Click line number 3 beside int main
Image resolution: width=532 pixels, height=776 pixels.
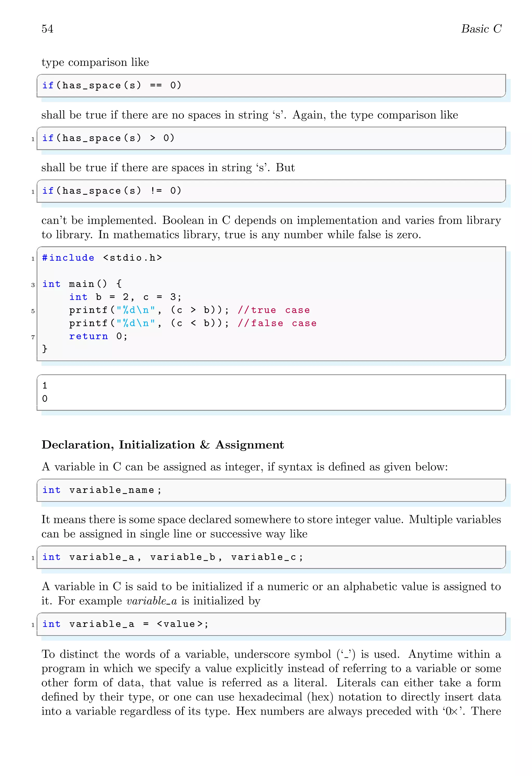pos(33,285)
